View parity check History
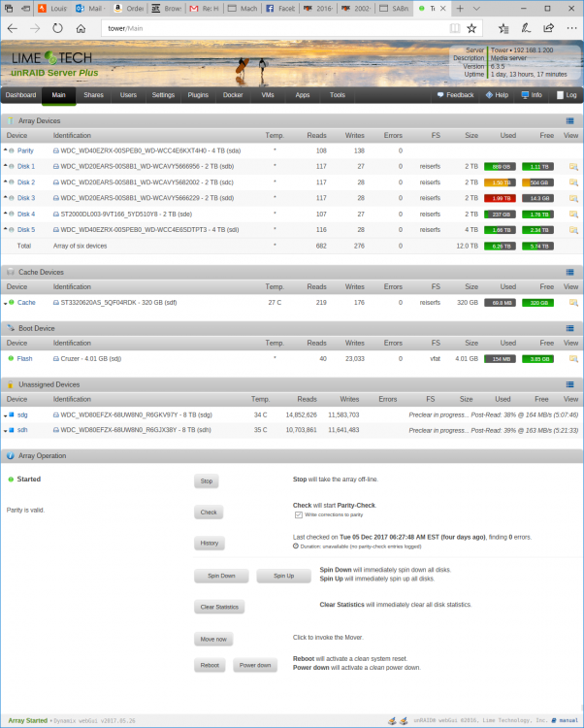The image size is (584, 728). (x=210, y=544)
